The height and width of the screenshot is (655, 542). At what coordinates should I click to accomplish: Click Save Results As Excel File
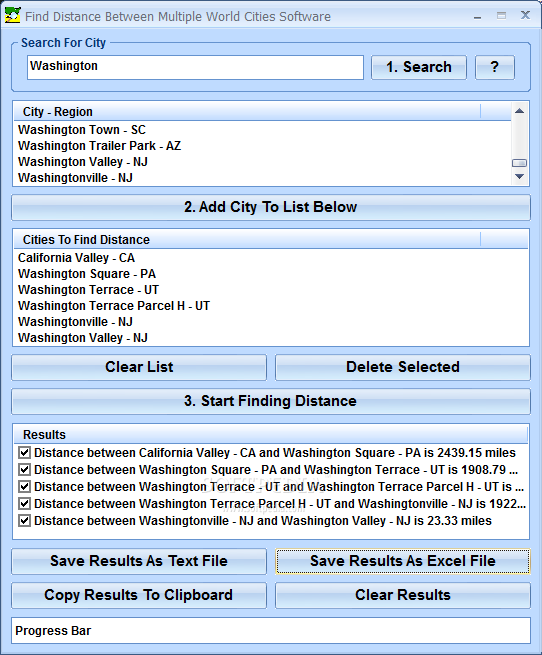pyautogui.click(x=403, y=561)
